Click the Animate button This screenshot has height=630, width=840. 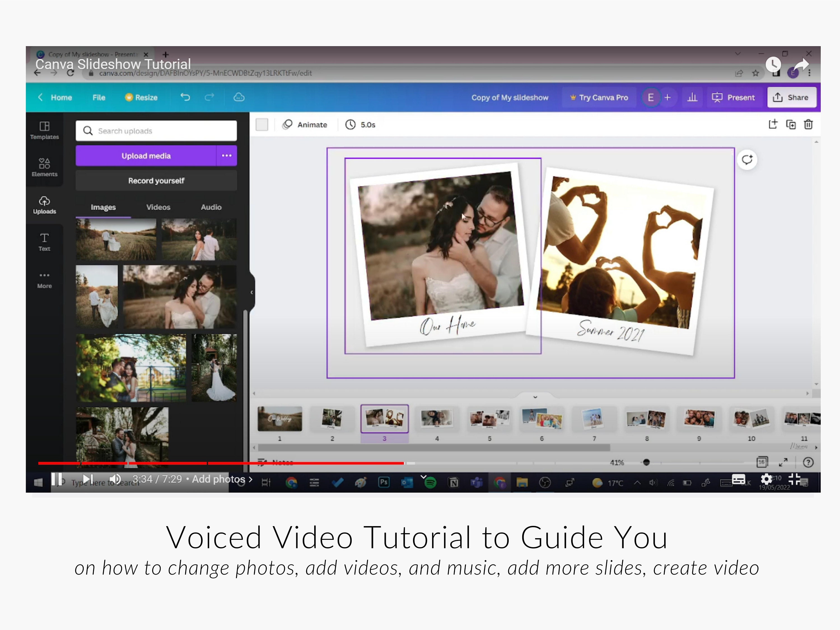click(305, 125)
